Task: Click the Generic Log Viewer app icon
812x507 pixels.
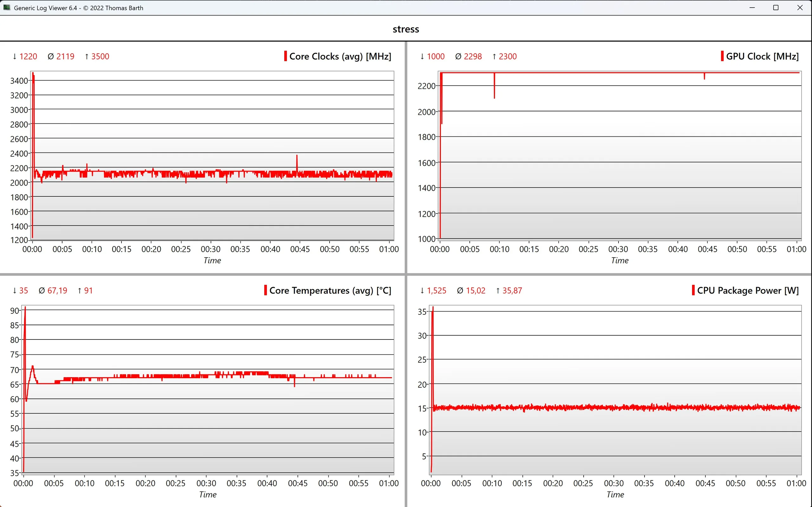Action: pyautogui.click(x=7, y=7)
